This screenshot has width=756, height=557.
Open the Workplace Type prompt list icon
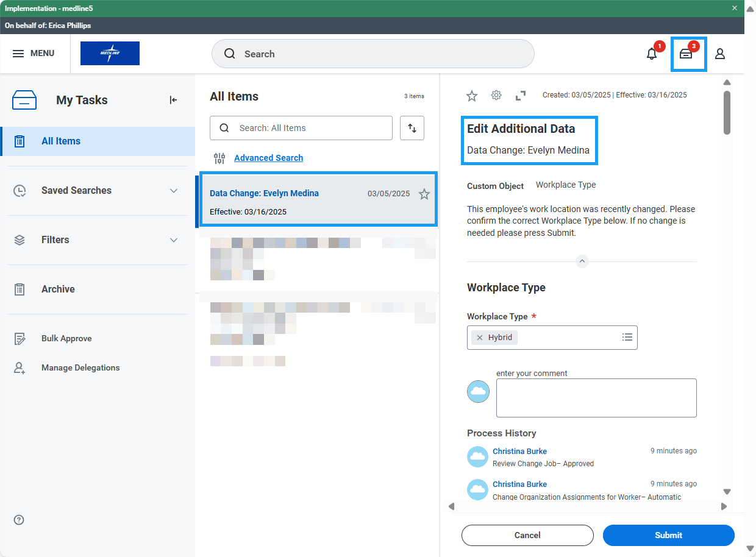coord(627,337)
